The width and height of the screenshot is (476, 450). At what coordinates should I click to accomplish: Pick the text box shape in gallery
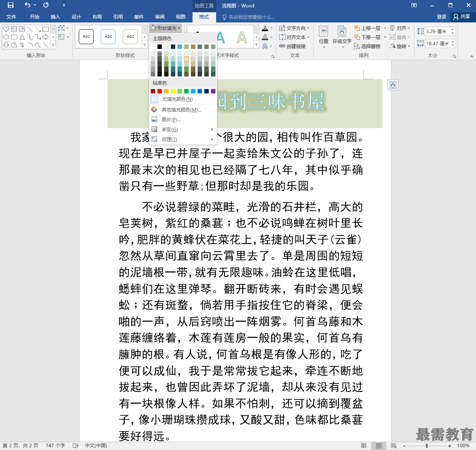click(x=14, y=29)
